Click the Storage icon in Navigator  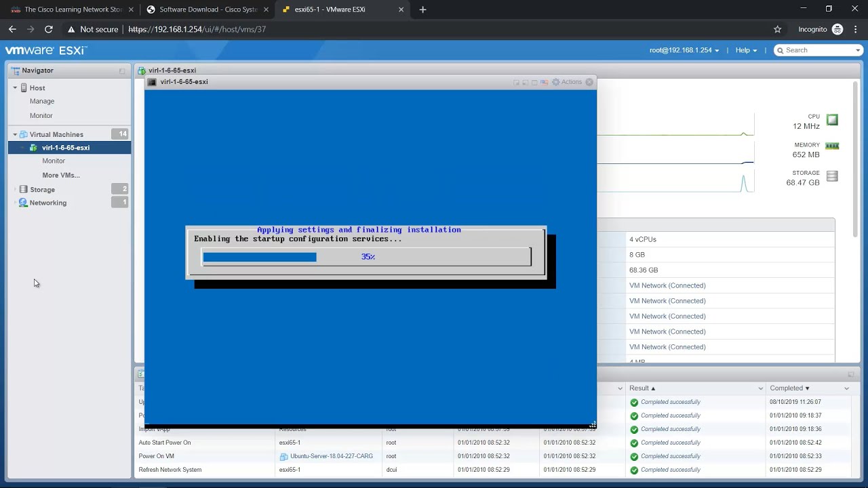pos(24,190)
